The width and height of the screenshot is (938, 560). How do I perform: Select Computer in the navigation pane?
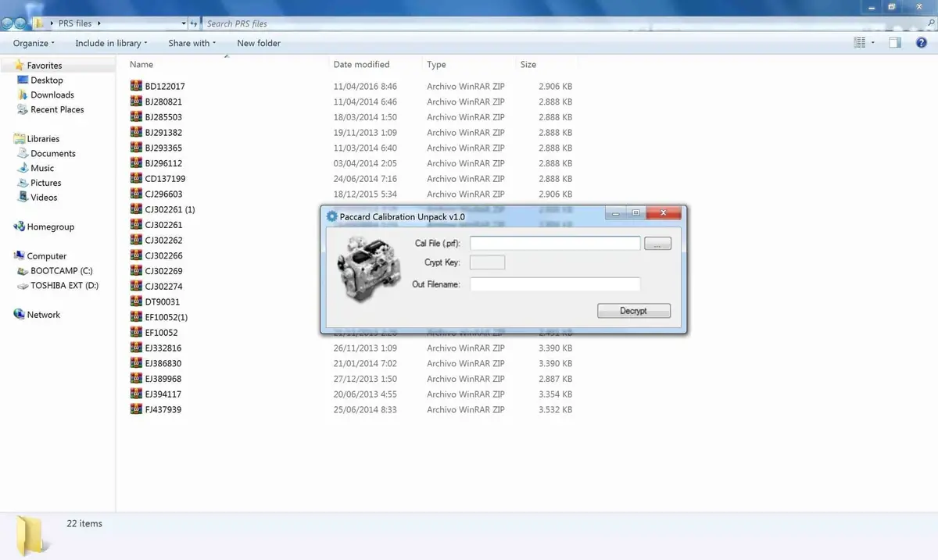(47, 256)
